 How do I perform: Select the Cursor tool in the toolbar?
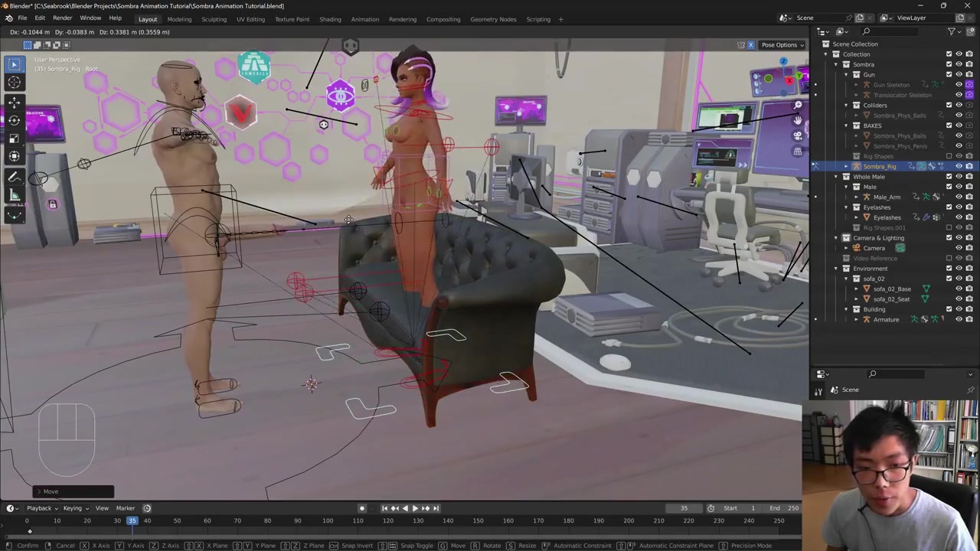tap(14, 82)
